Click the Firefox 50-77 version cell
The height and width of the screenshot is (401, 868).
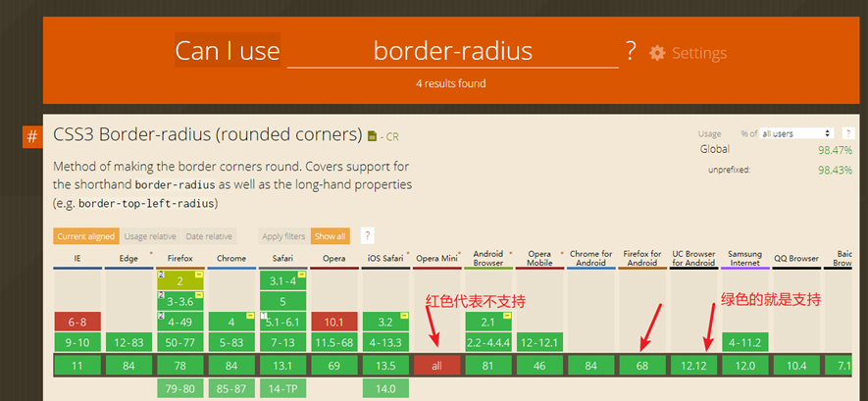click(x=179, y=343)
